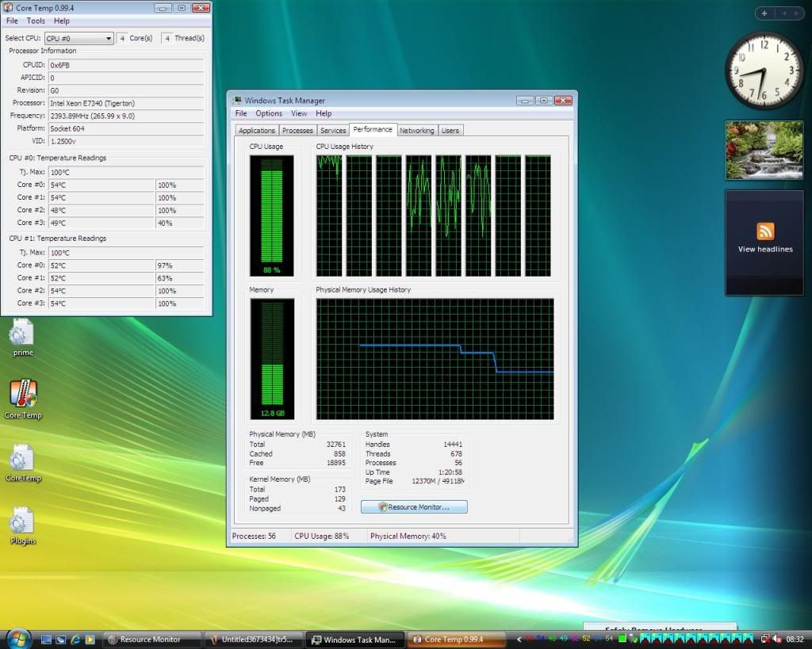Click the CPU Usage 88% meter
The image size is (812, 649).
point(271,216)
